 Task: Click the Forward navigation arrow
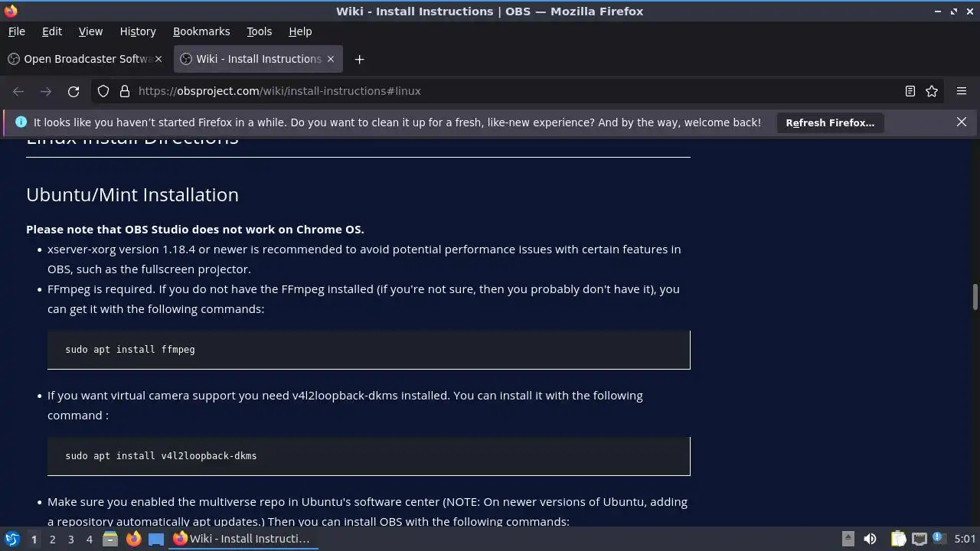pos(46,91)
